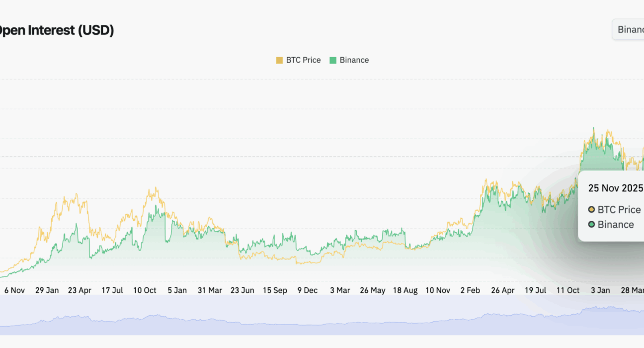Select the 2 Feb x-axis date label

(x=470, y=290)
